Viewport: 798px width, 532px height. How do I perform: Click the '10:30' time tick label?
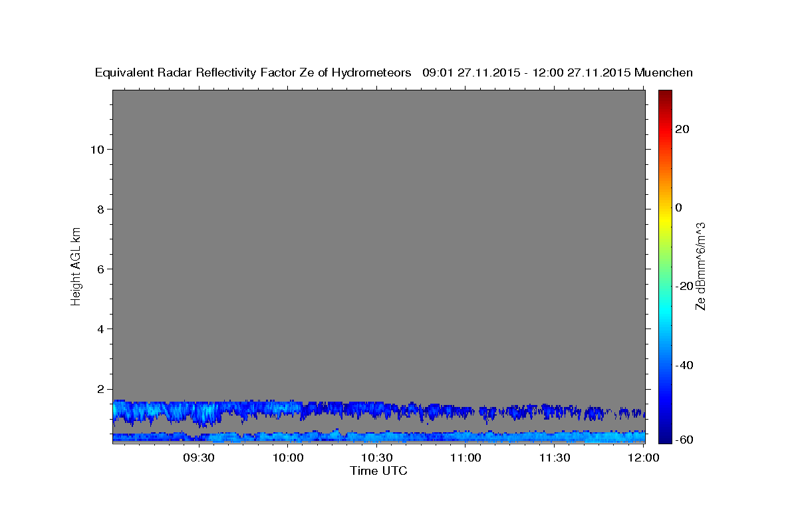pyautogui.click(x=377, y=458)
